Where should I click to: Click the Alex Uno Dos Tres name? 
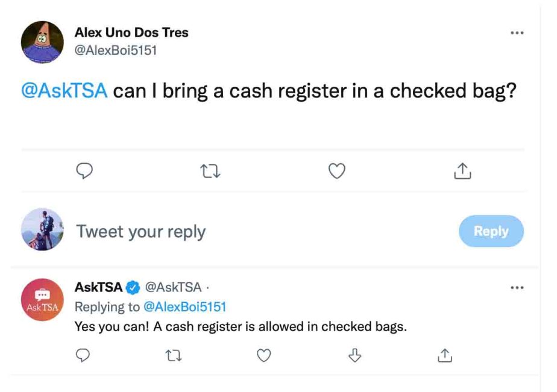131,33
